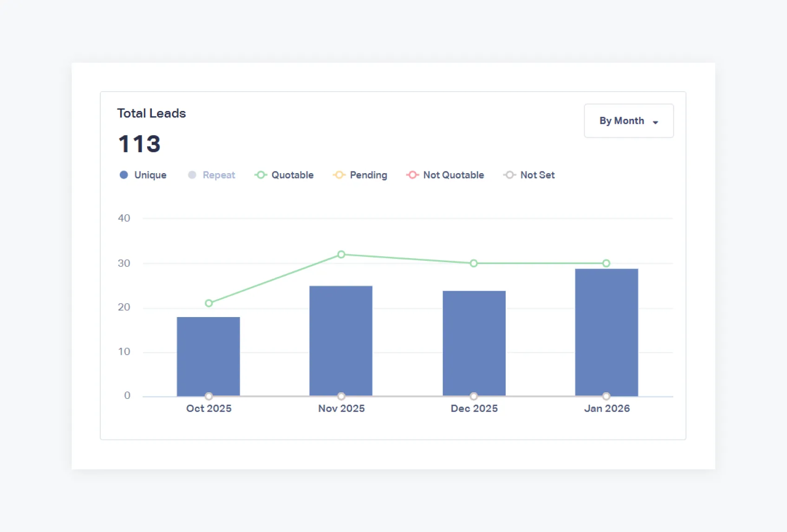The height and width of the screenshot is (532, 787).
Task: Toggle the Pending series label
Action: 368,175
